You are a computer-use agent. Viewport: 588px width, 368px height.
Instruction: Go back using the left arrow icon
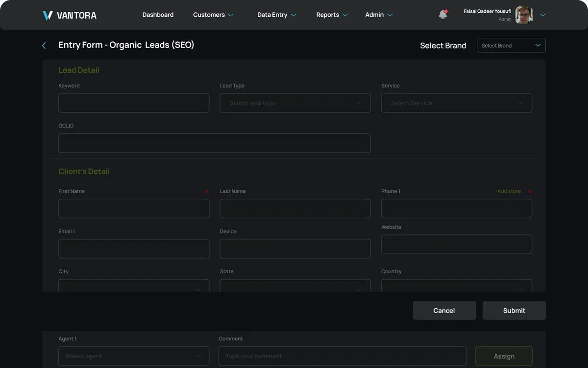tap(44, 45)
